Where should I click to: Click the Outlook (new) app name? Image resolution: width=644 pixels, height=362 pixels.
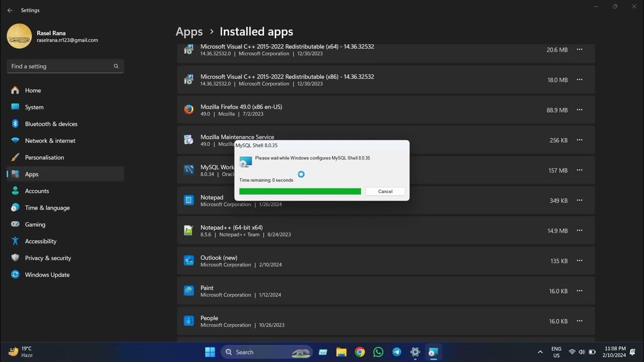(219, 257)
